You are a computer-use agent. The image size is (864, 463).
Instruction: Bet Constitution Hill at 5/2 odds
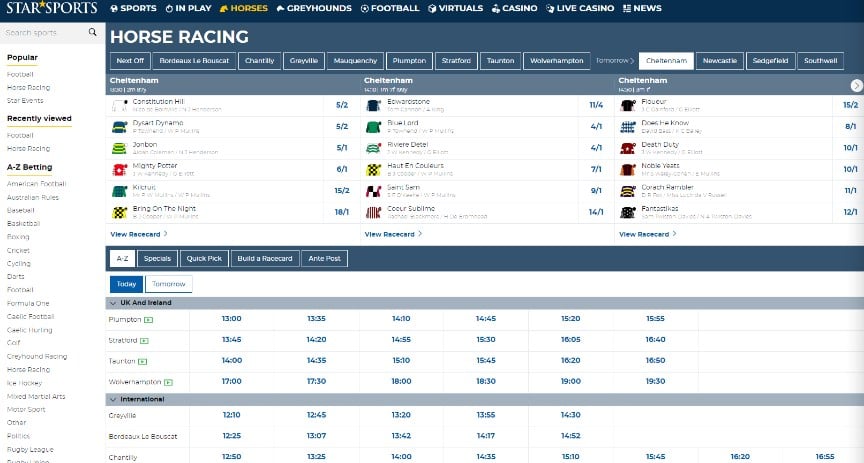coord(342,105)
